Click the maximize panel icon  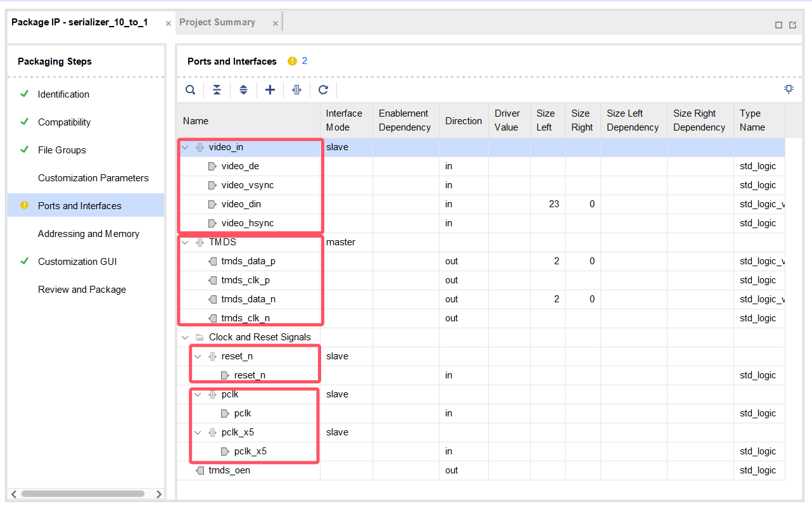click(778, 25)
